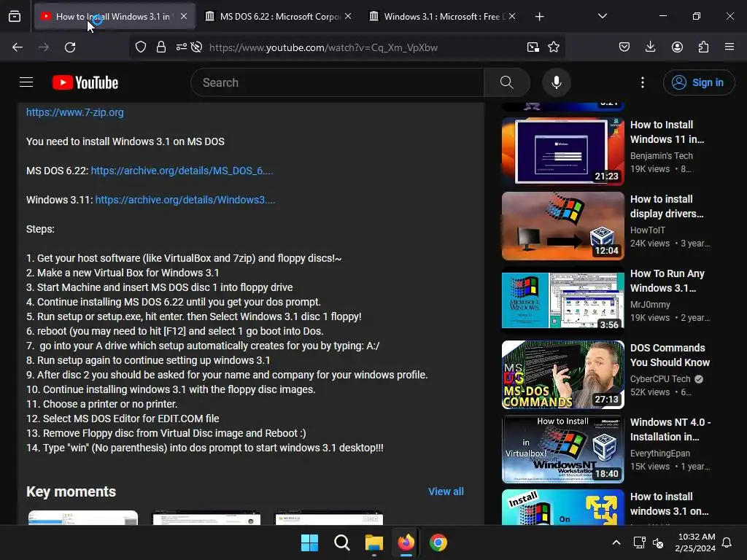
Task: Open How to install windows 3.1 on thumbnail
Action: click(x=562, y=507)
